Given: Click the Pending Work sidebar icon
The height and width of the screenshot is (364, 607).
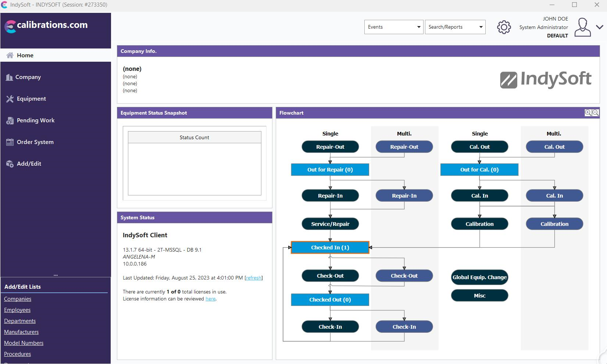Looking at the screenshot, I should [x=10, y=120].
